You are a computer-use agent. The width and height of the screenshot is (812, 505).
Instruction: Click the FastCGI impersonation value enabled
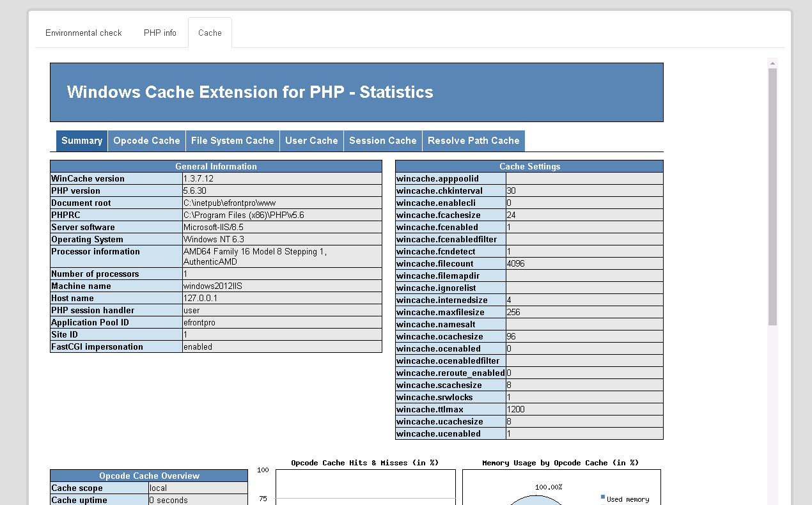pyautogui.click(x=198, y=346)
